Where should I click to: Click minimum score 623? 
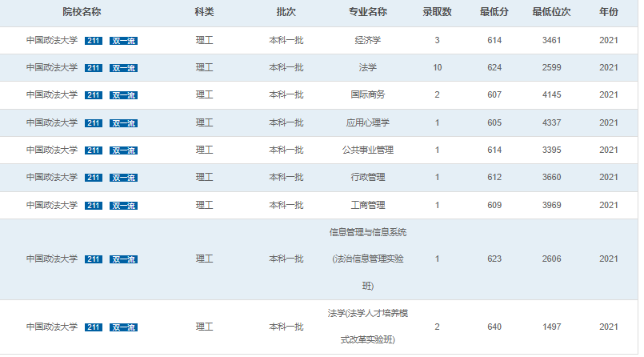click(494, 259)
